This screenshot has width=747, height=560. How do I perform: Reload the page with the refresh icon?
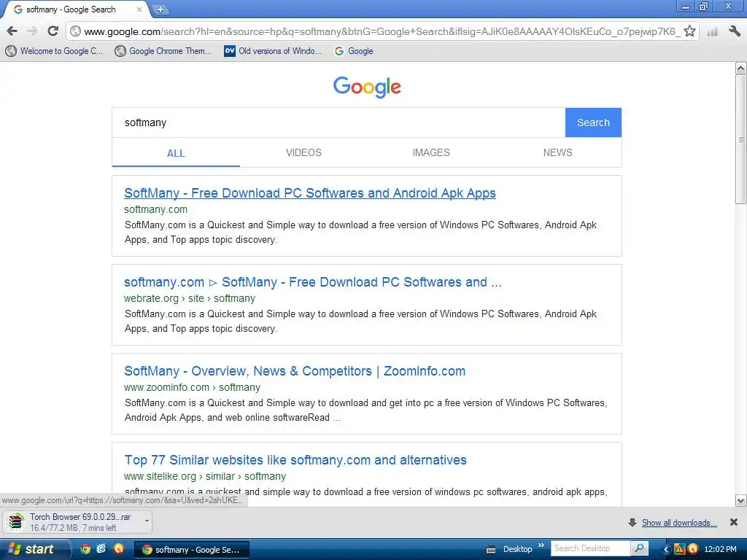[x=53, y=31]
